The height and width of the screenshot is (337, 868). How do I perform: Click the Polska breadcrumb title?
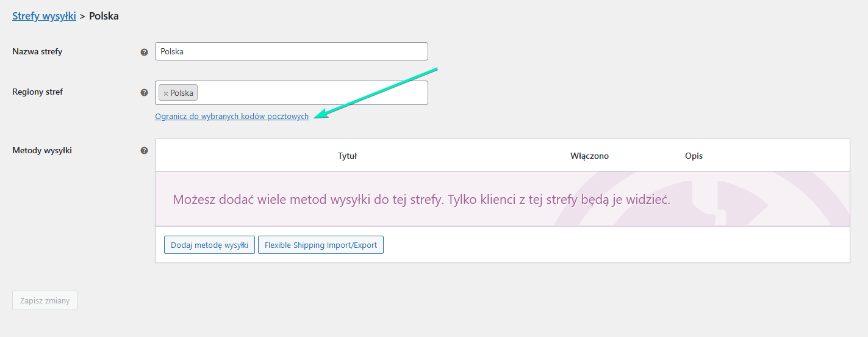point(104,16)
